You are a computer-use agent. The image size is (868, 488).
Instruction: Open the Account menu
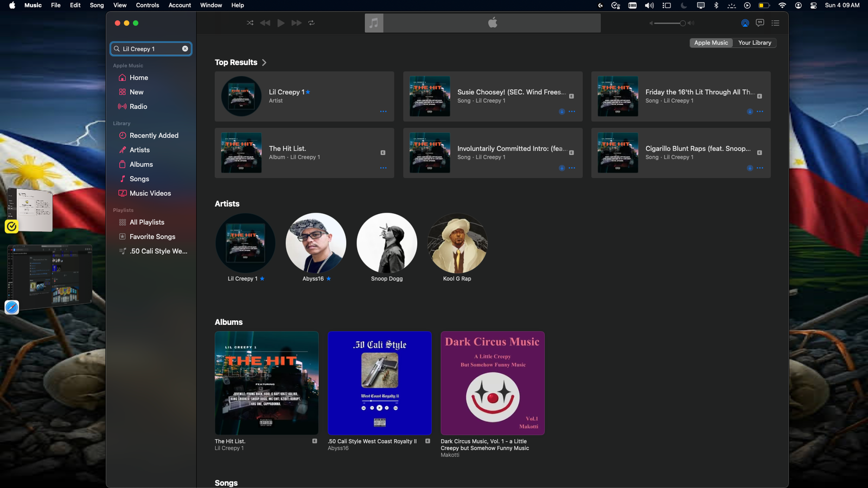click(180, 5)
